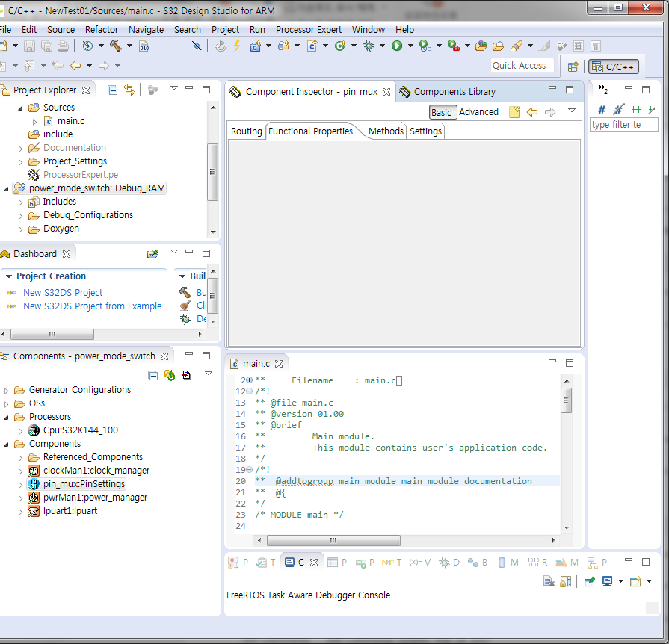Switch to the Components Library tab
This screenshot has width=669, height=644.
(448, 92)
